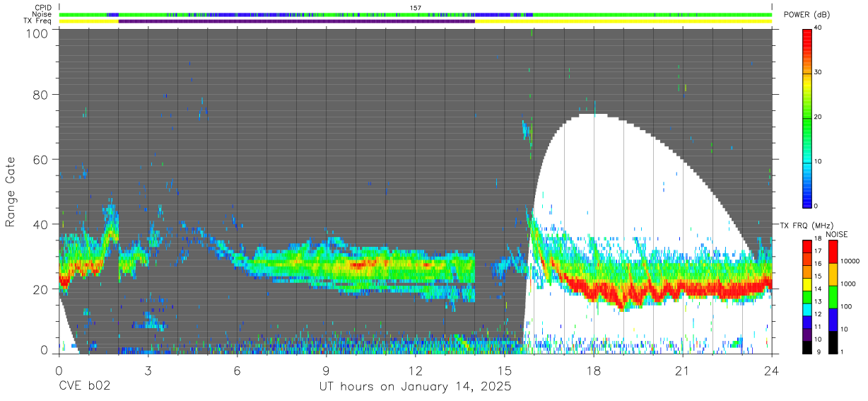Click the Noise label above the plot

pyautogui.click(x=42, y=14)
